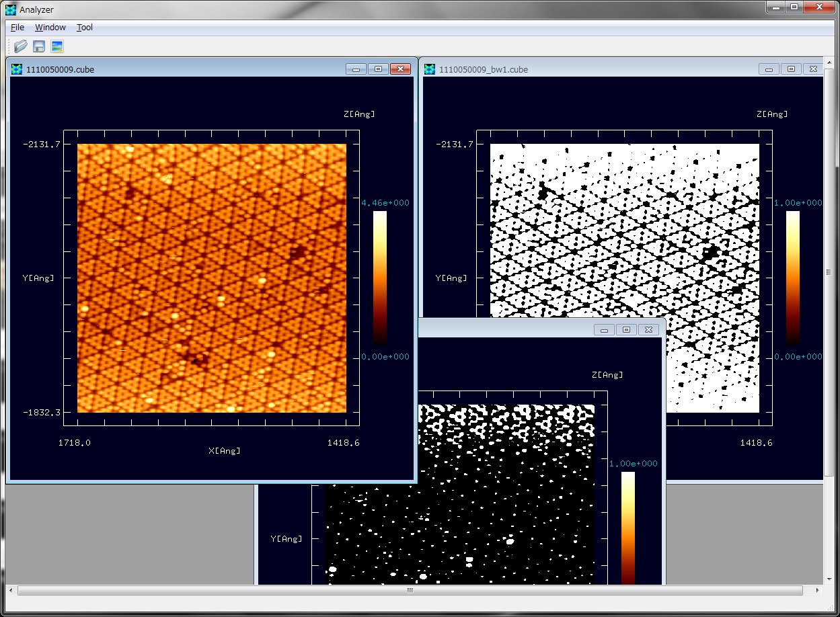Maximize the main Analyzer window

coord(794,7)
